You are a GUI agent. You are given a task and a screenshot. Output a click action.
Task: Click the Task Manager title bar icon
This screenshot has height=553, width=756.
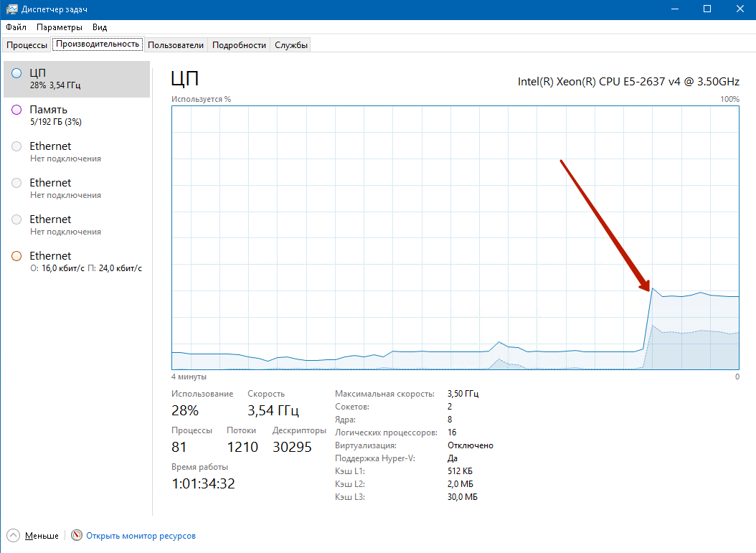[12, 9]
